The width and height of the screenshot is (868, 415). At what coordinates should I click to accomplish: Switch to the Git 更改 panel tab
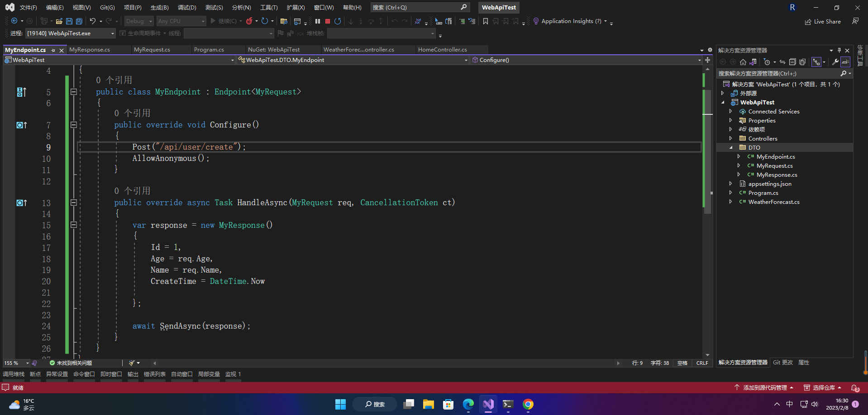tap(783, 362)
